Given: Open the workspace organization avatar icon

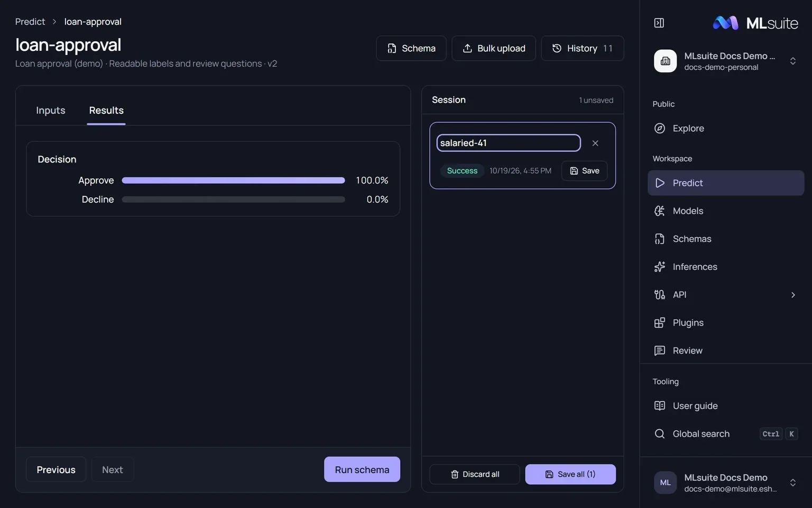Looking at the screenshot, I should point(665,61).
